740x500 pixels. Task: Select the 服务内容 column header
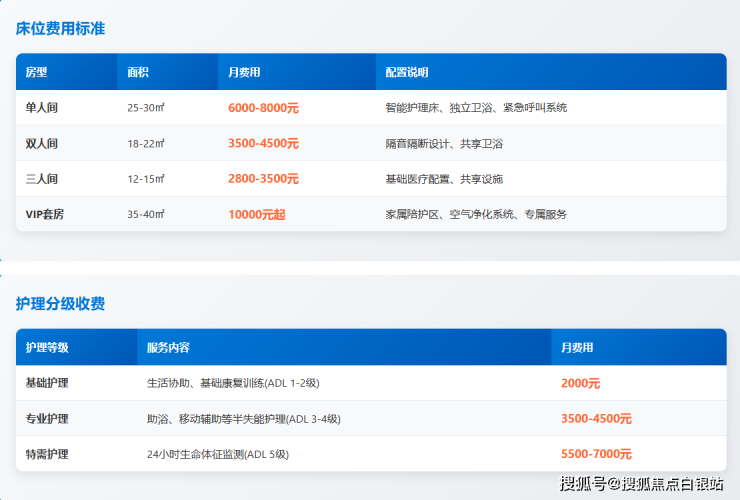[x=168, y=347]
